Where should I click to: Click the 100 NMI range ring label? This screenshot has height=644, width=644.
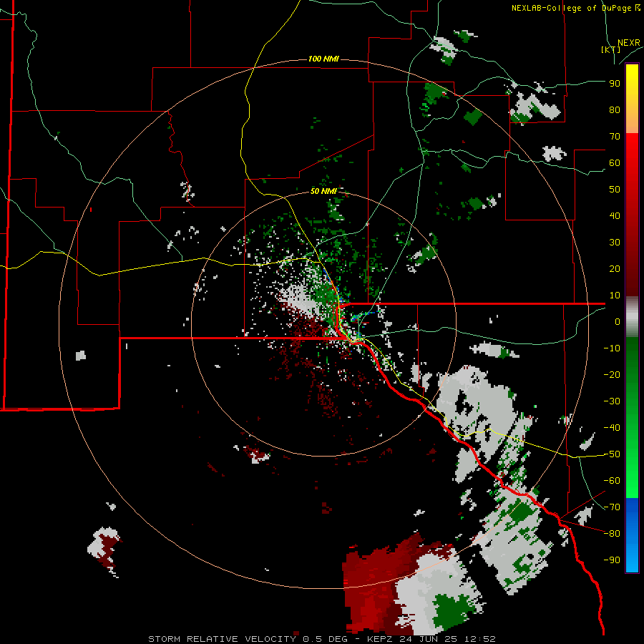click(x=323, y=59)
